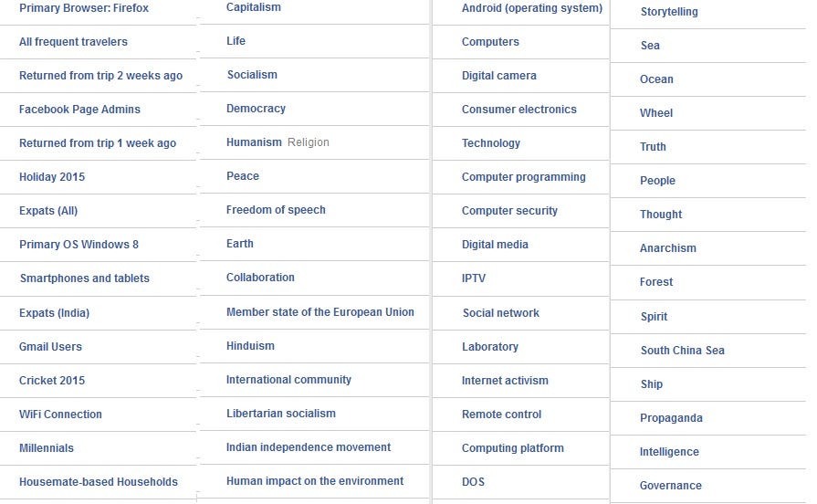Click the Facebook Page Admins item
This screenshot has width=817, height=504.
click(x=79, y=110)
